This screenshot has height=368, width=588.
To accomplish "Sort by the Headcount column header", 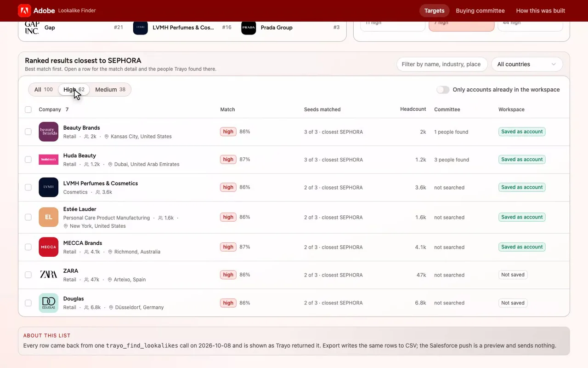I will click(413, 109).
